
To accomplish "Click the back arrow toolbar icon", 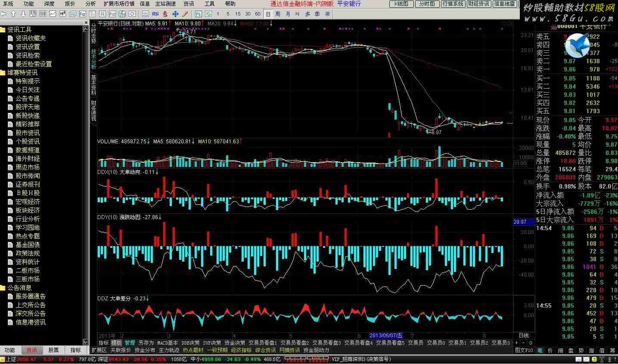I will tap(3, 14).
